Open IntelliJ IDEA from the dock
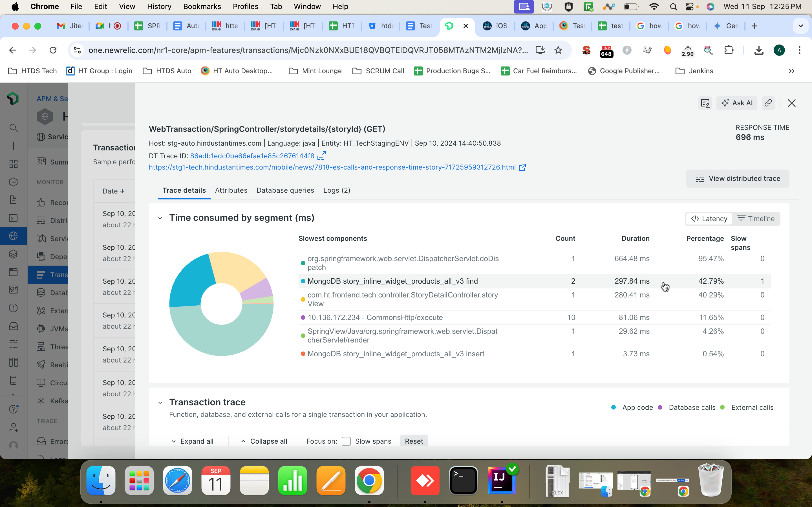The height and width of the screenshot is (507, 812). [501, 481]
